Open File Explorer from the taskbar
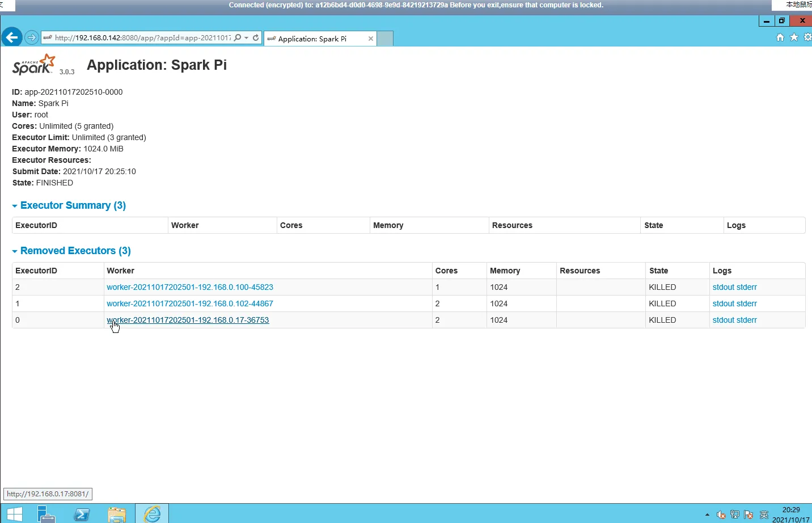The image size is (812, 523). point(117,514)
